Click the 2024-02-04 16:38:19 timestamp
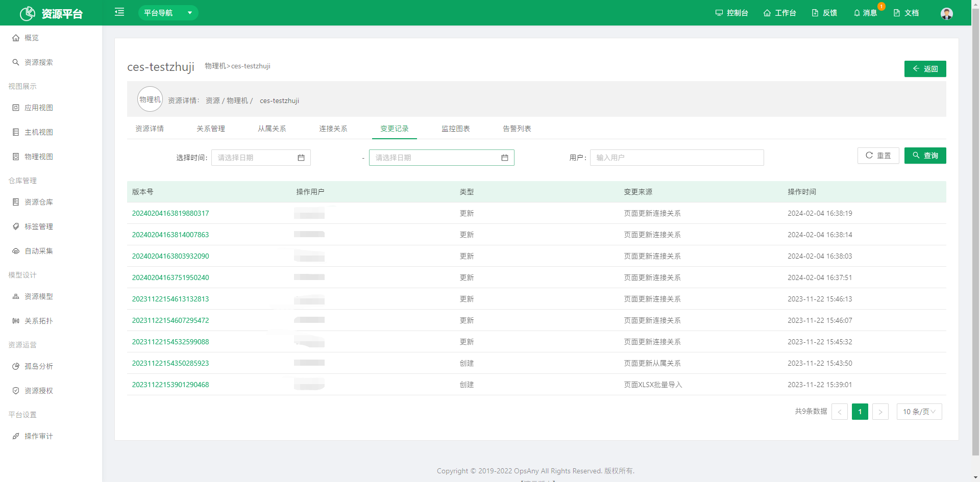980x482 pixels. (820, 213)
